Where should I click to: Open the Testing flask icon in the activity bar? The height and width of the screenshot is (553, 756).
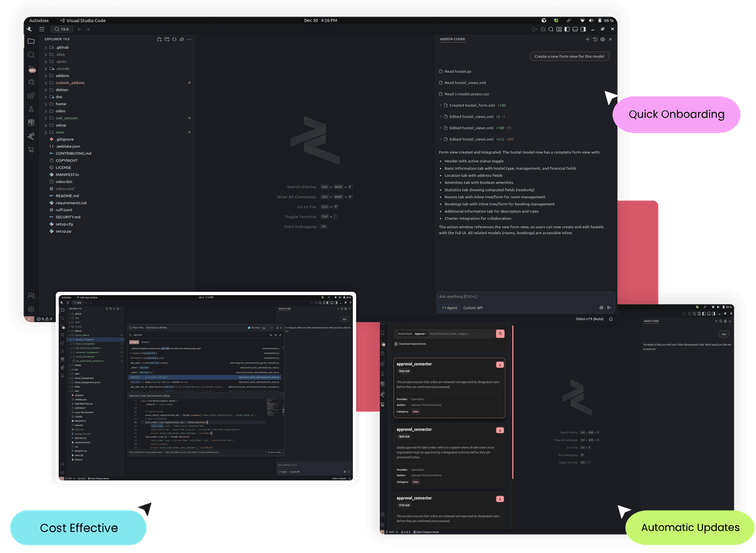coord(31,109)
